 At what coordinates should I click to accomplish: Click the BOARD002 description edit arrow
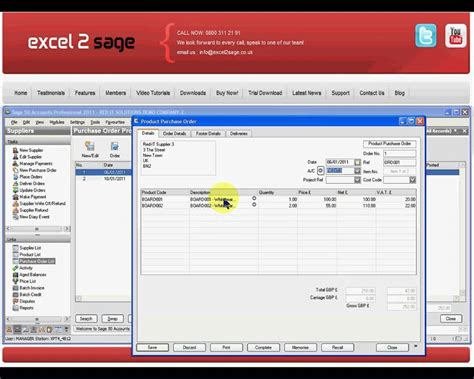(254, 205)
